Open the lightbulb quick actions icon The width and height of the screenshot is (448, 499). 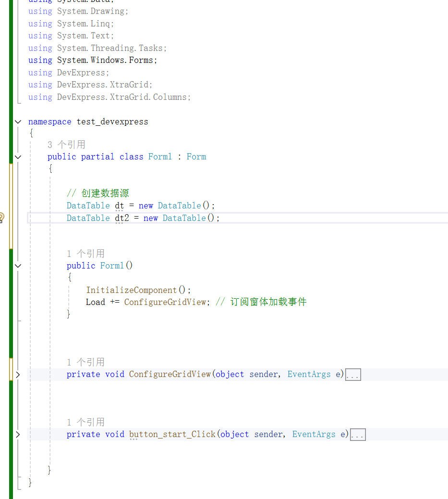1,218
